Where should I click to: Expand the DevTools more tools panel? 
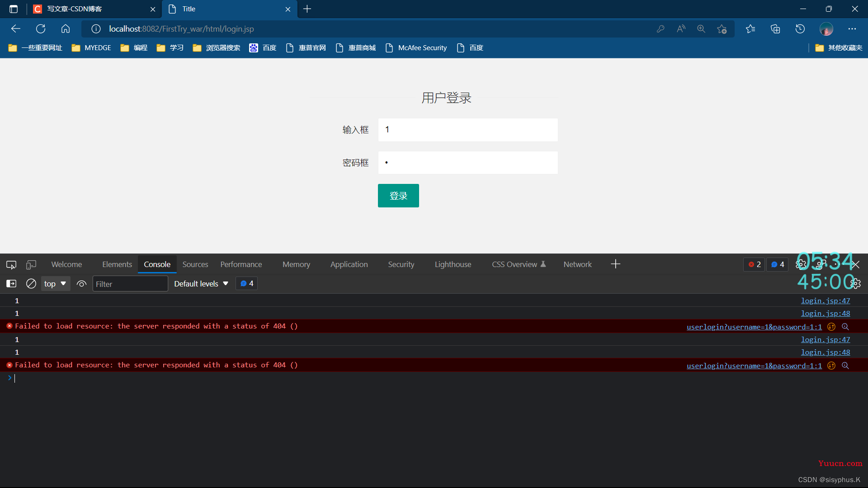pos(616,264)
